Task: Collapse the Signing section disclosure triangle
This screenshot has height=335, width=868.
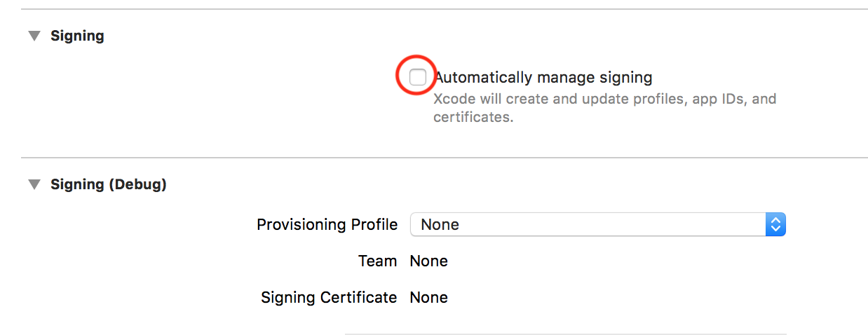Action: tap(34, 36)
